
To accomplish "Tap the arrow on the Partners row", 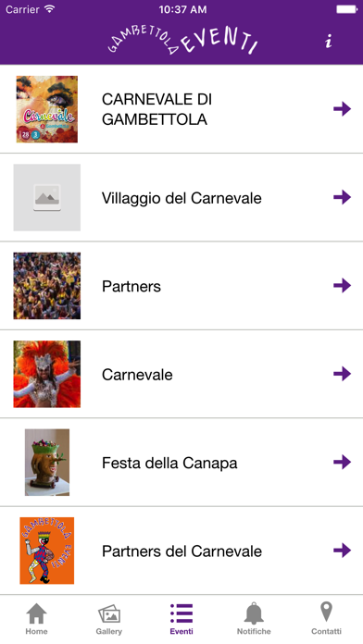I will [342, 285].
